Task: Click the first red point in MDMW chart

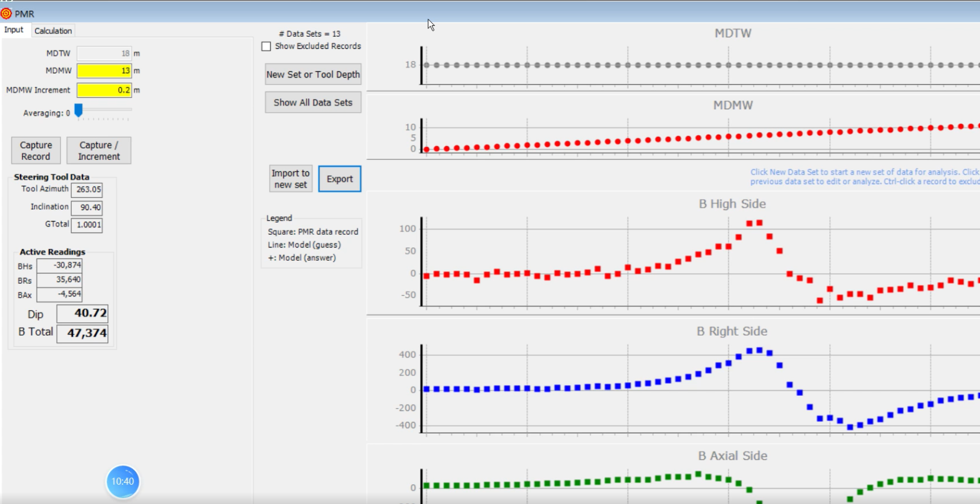Action: coord(427,149)
